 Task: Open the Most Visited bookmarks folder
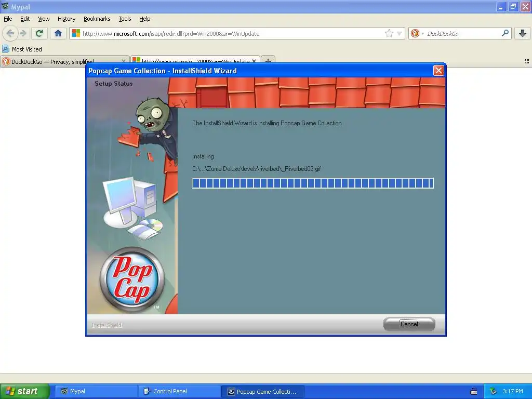click(x=22, y=49)
